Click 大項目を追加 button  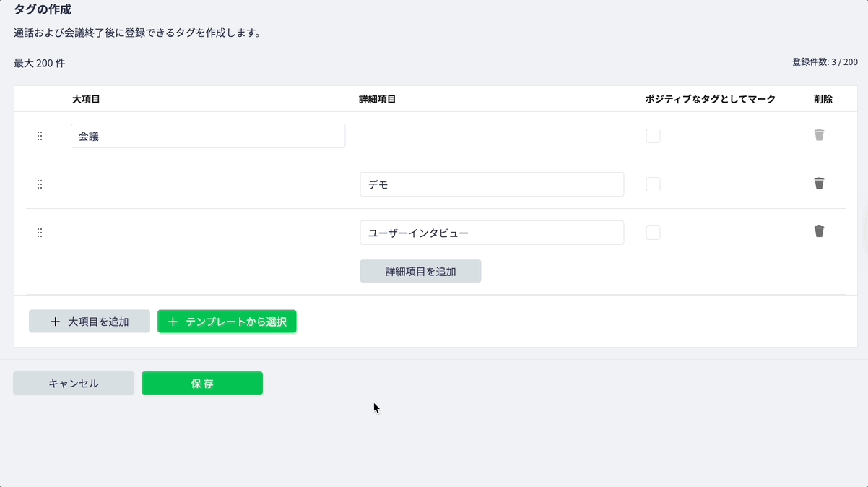pos(90,322)
